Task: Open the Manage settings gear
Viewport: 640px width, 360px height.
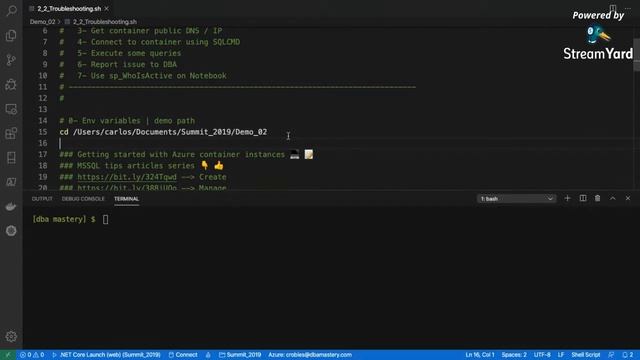Action: [x=11, y=336]
